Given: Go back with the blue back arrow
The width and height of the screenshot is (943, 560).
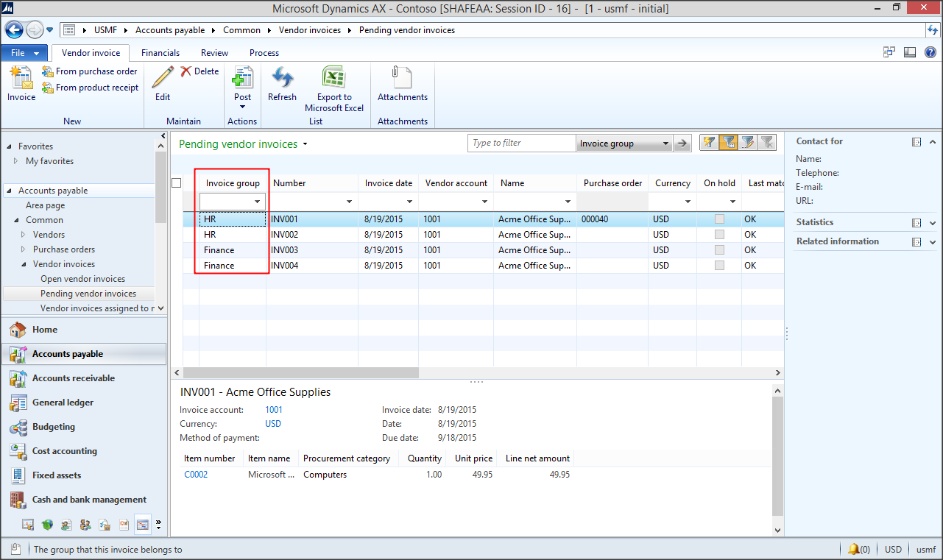Looking at the screenshot, I should 14,30.
